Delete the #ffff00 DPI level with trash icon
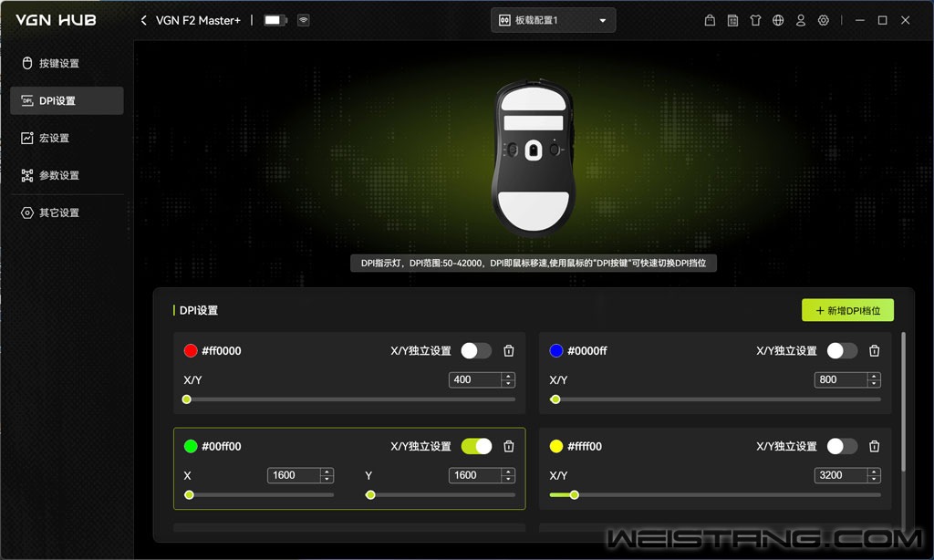Viewport: 934px width, 560px height. 874,447
